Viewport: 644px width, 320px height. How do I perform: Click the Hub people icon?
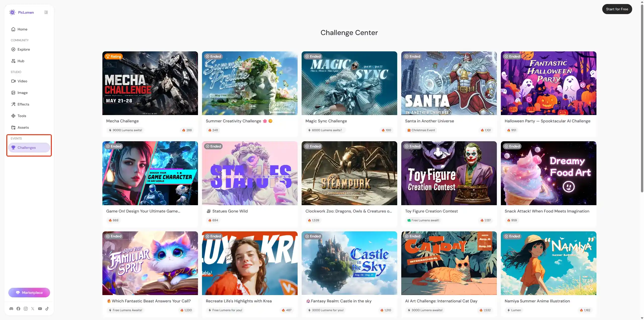(13, 61)
